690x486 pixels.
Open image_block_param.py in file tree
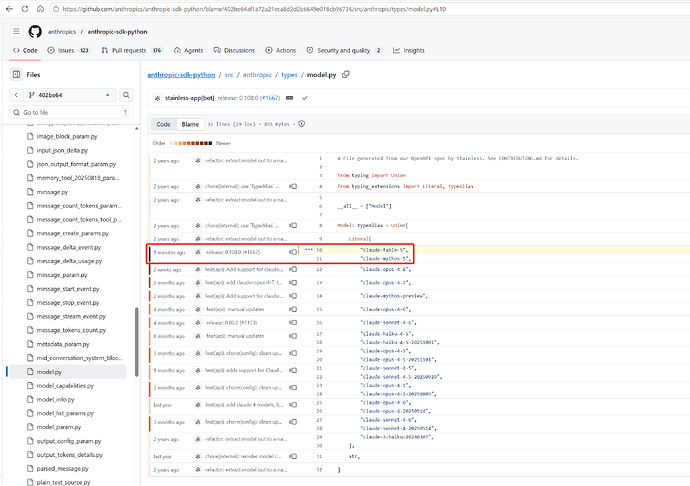[67, 136]
